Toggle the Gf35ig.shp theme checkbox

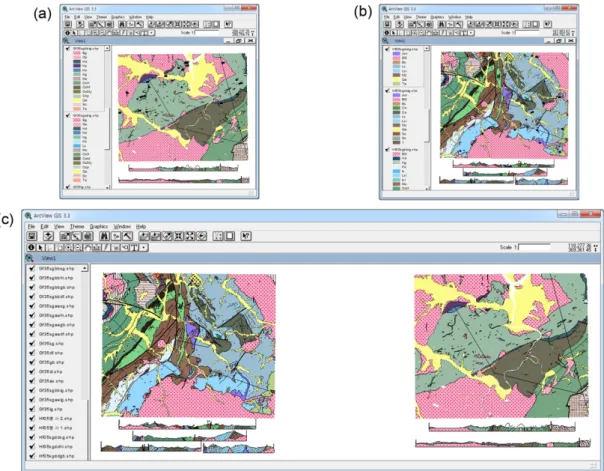(x=32, y=409)
